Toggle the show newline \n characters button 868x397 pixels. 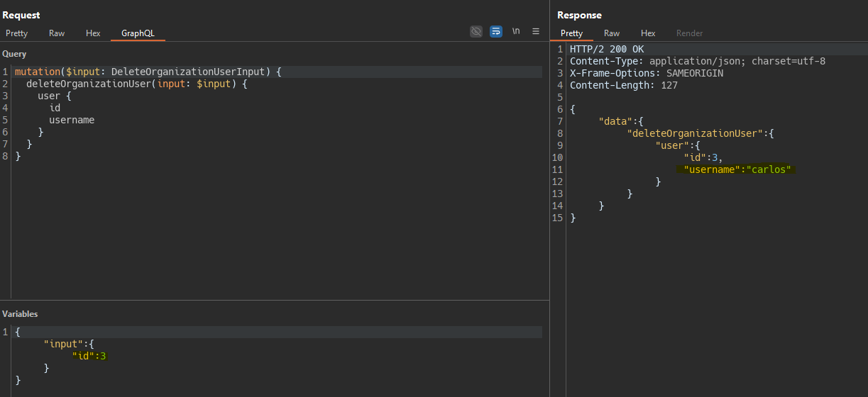point(516,31)
